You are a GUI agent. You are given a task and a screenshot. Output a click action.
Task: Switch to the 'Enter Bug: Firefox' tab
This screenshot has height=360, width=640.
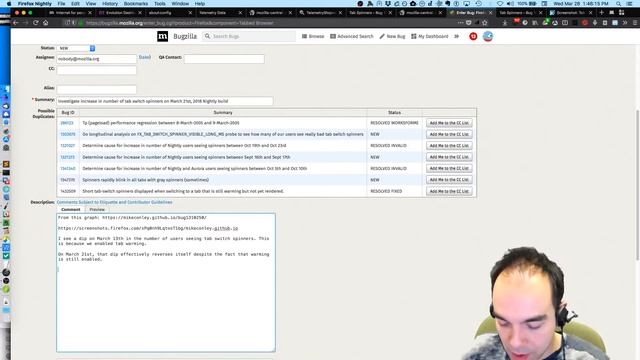coord(470,13)
